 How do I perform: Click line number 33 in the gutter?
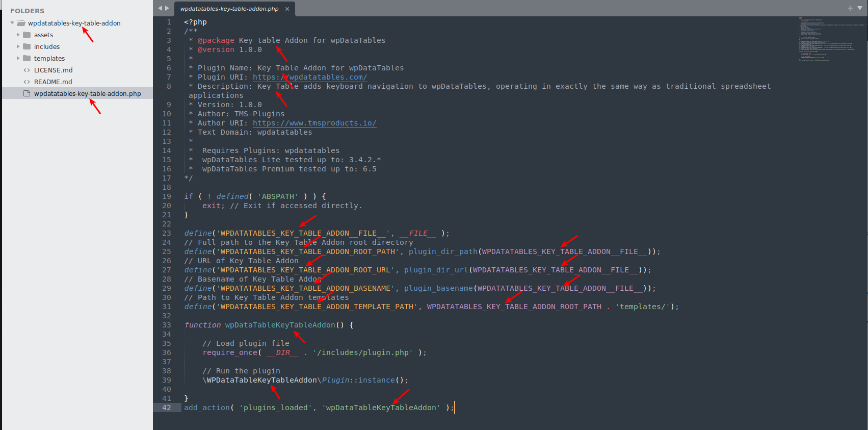pyautogui.click(x=167, y=325)
